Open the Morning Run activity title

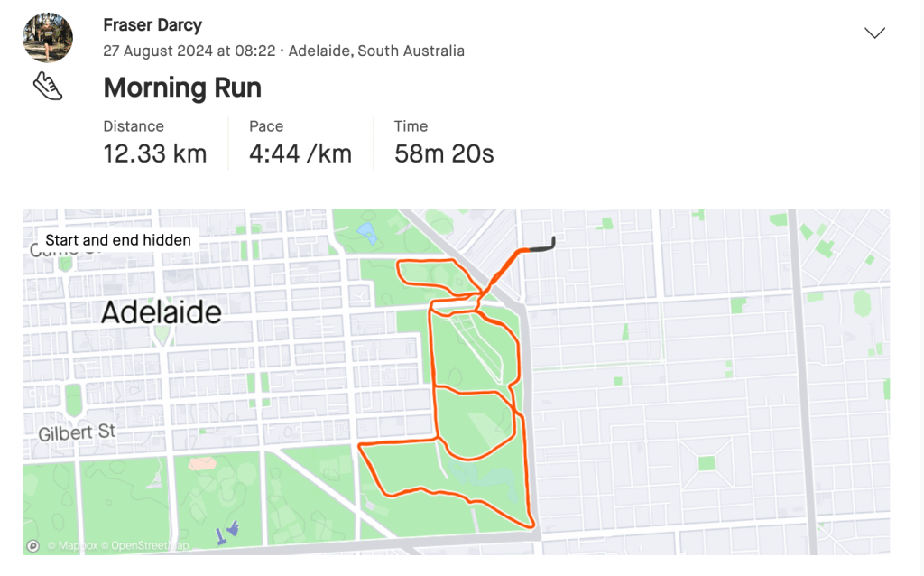pyautogui.click(x=182, y=88)
